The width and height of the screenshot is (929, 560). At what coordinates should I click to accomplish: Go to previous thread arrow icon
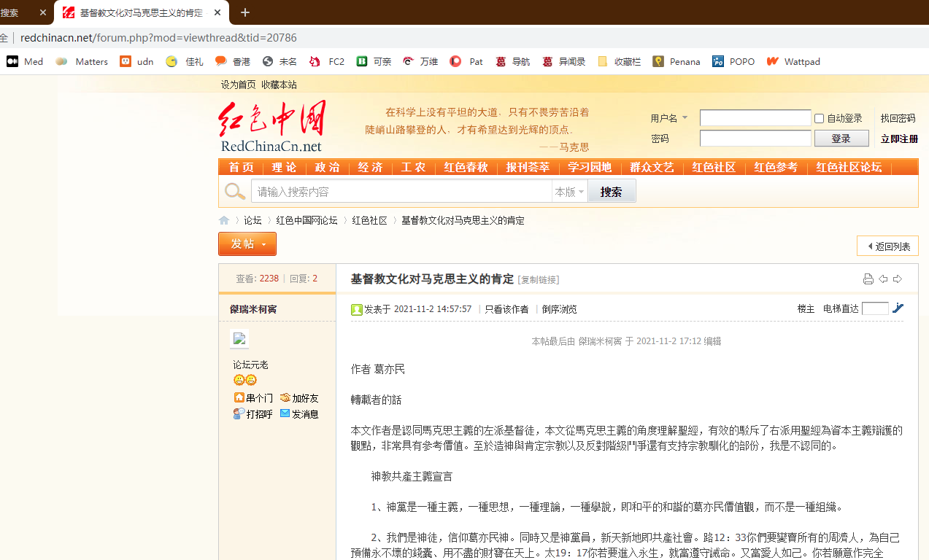point(883,279)
